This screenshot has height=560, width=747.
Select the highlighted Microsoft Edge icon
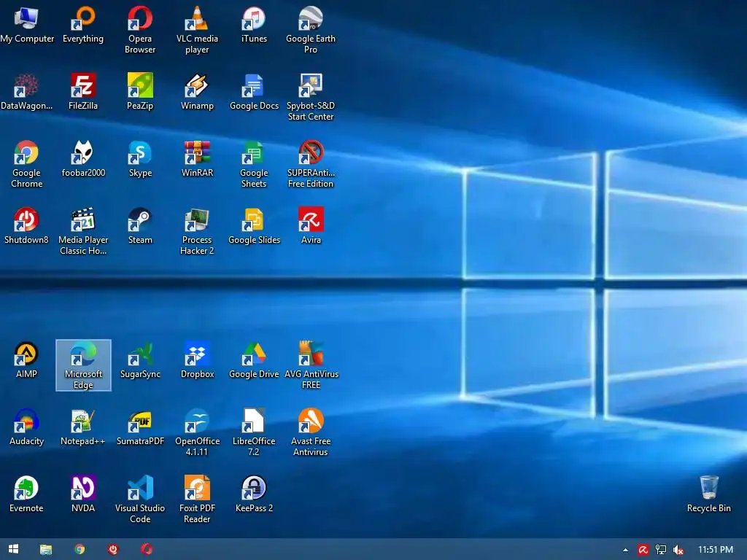[83, 365]
